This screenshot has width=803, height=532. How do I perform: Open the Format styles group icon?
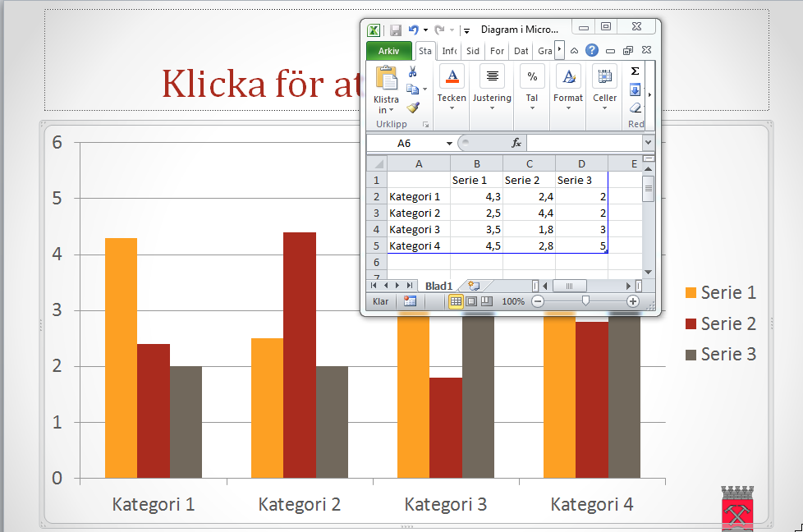[x=568, y=76]
